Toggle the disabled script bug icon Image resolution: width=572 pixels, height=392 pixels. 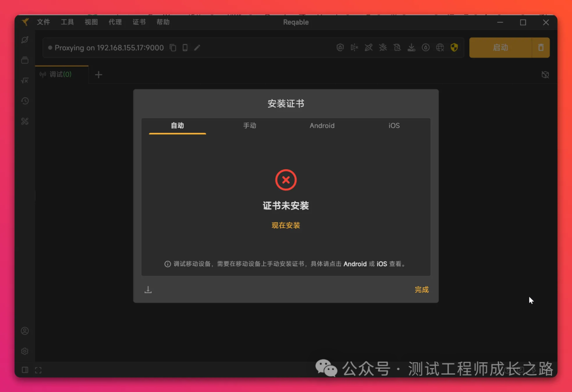[383, 48]
